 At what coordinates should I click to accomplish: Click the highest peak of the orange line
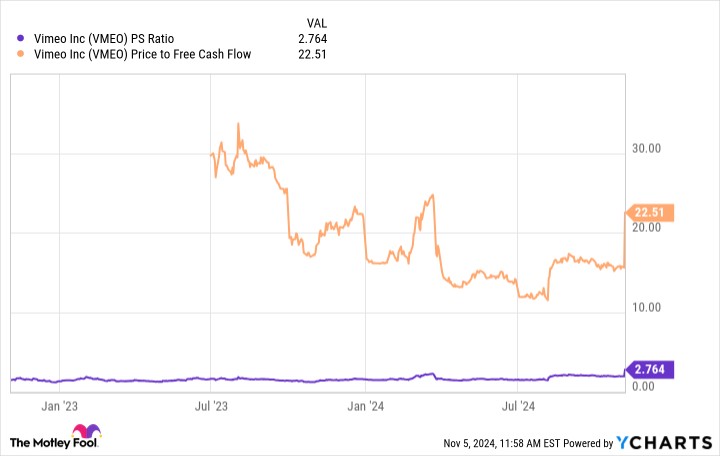[x=237, y=124]
